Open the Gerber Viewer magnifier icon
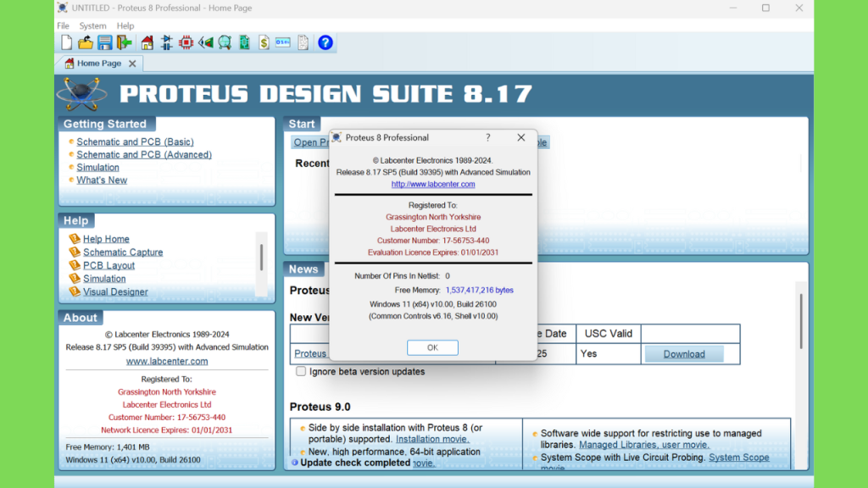Screen dimensions: 868x488 [225, 42]
